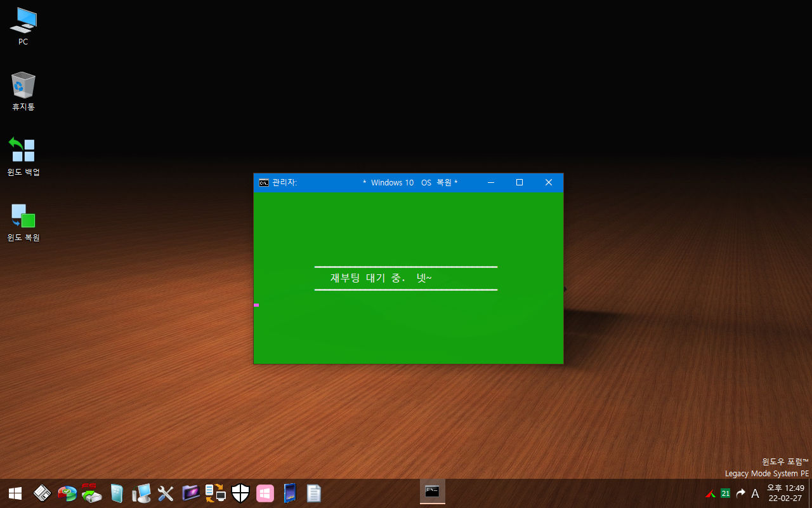Open the 휴지통 recycle bin icon
812x508 pixels.
(23, 91)
